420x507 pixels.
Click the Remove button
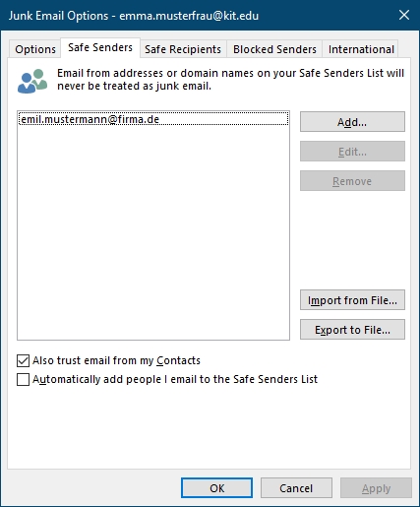click(x=352, y=181)
